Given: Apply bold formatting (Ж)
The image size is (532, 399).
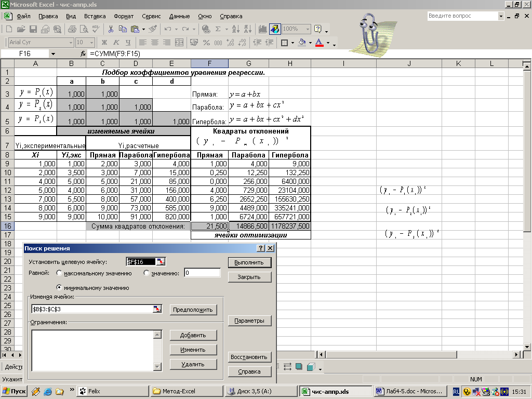Looking at the screenshot, I should pyautogui.click(x=104, y=43).
